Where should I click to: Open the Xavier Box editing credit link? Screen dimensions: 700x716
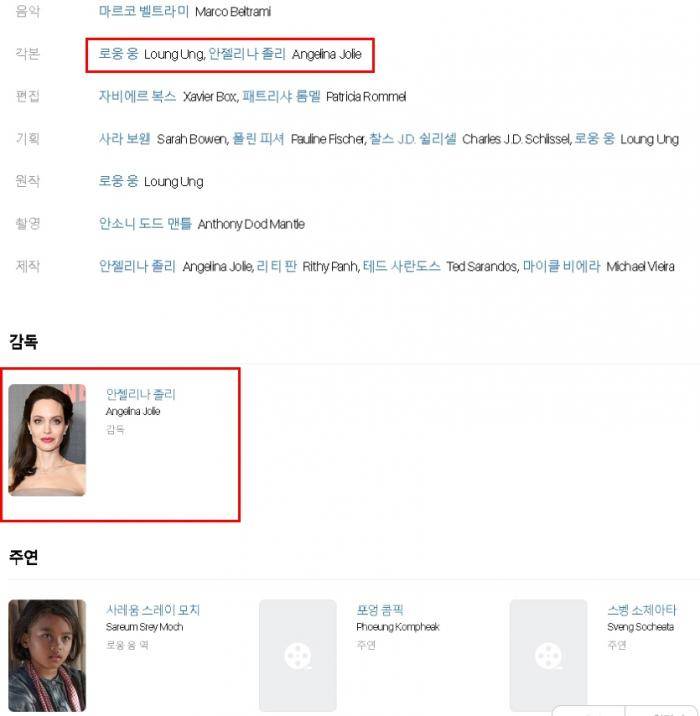click(x=137, y=96)
